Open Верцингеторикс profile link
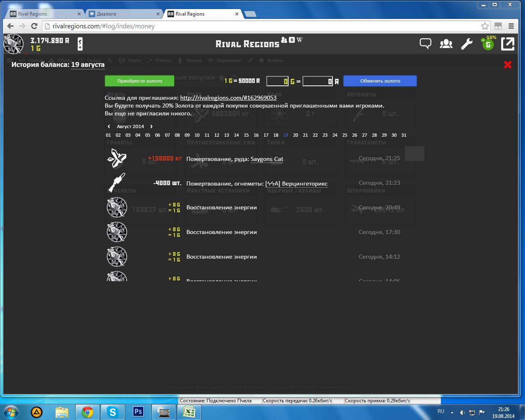This screenshot has width=525, height=420. 296,184
